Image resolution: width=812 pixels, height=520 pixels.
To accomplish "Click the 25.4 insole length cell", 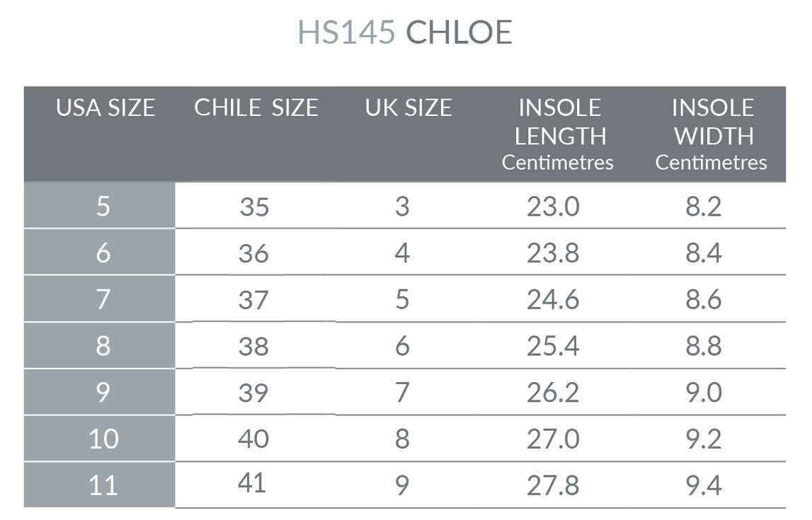I will tap(553, 346).
